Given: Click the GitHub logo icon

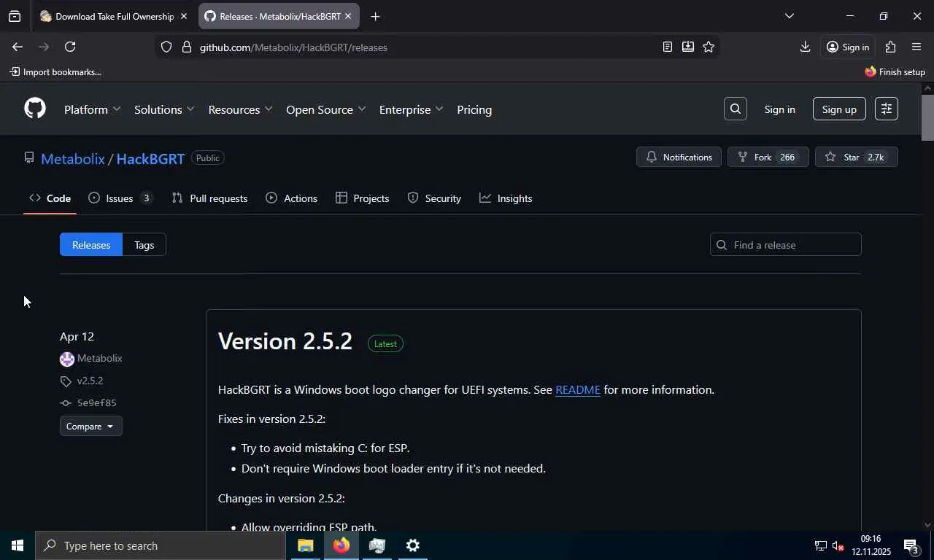Looking at the screenshot, I should click(x=35, y=109).
